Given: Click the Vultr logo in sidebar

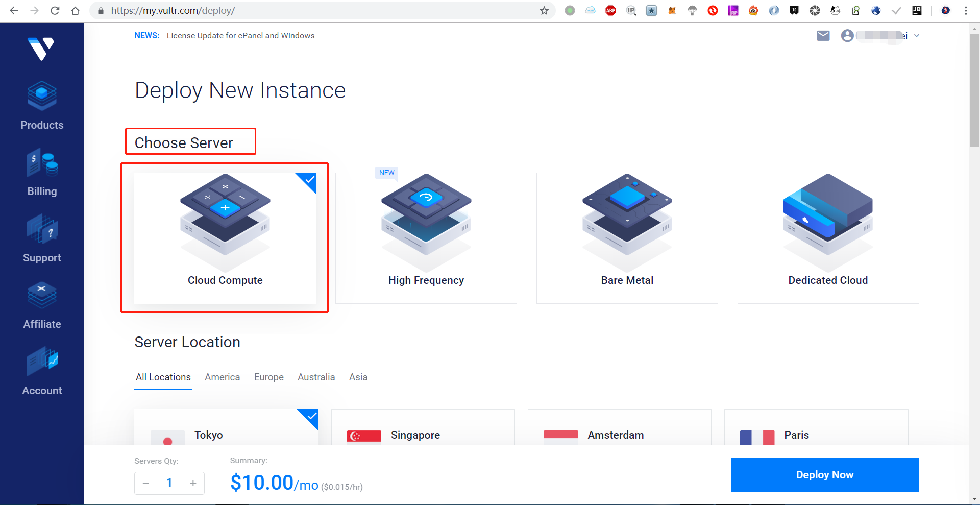Looking at the screenshot, I should pos(41,49).
